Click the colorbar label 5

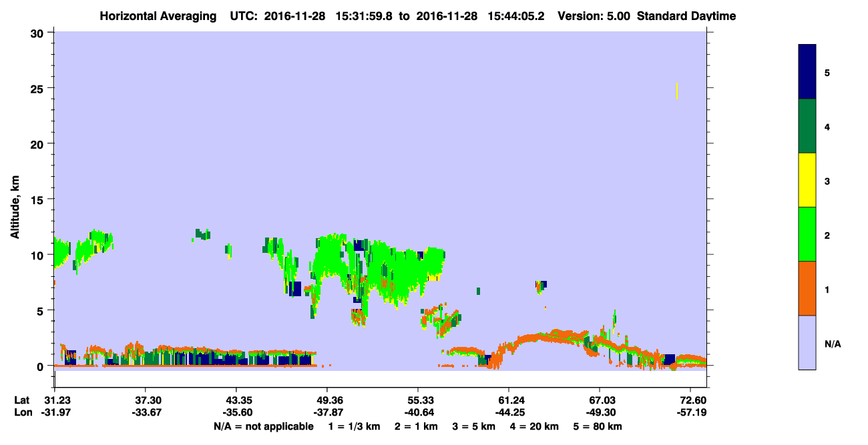coord(827,72)
